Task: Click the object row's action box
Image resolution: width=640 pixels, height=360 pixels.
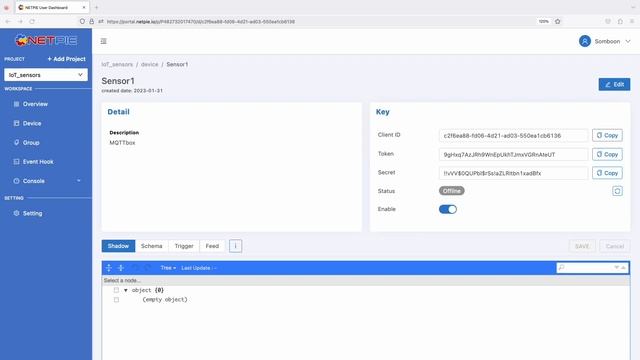Action: tap(116, 290)
